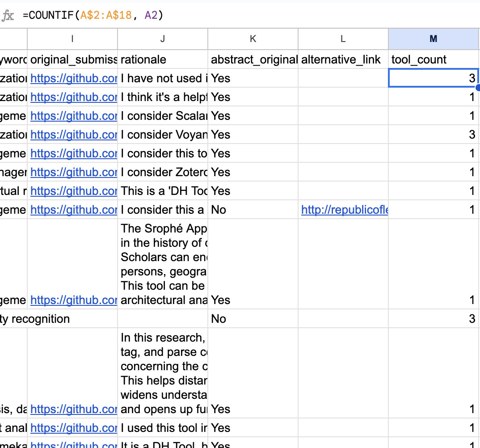Open github link next to 'I consider Voyan'
Screen dimensions: 480x448
73,135
